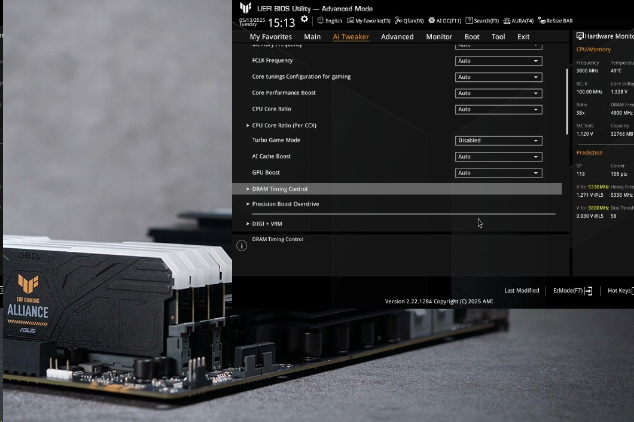Toggle ReSize BAR in the top toolbar

click(553, 20)
